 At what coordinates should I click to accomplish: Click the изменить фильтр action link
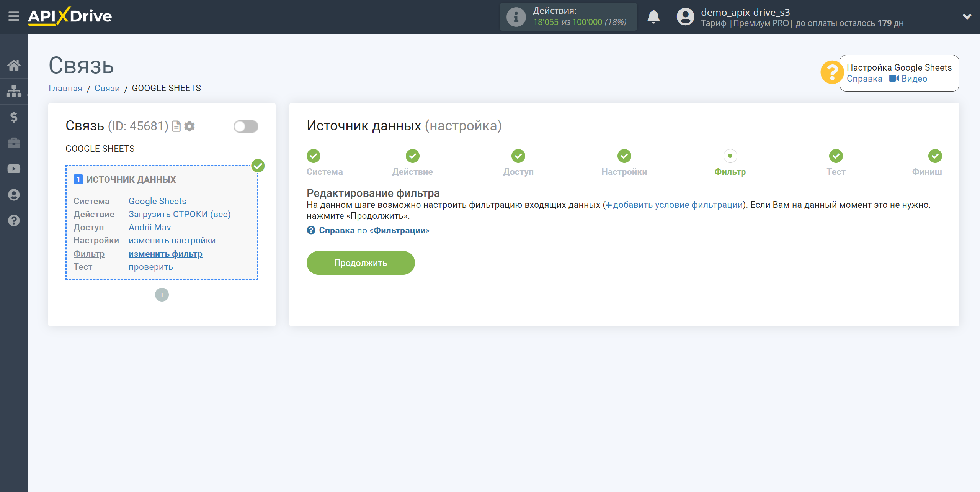click(x=165, y=254)
